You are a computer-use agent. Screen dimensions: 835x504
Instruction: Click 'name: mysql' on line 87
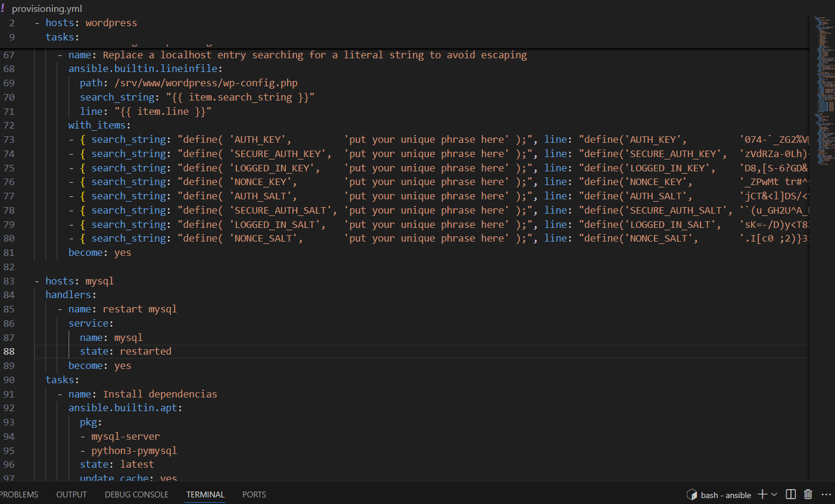coord(111,337)
